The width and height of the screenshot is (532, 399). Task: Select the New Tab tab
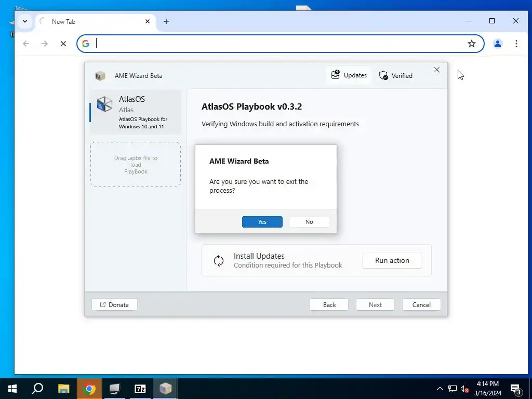(x=95, y=21)
